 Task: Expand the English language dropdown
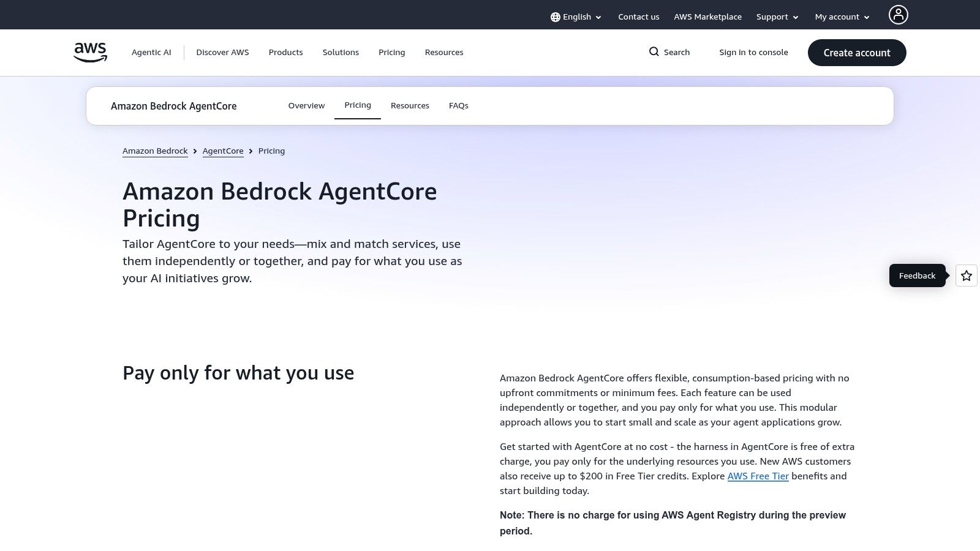click(x=576, y=17)
